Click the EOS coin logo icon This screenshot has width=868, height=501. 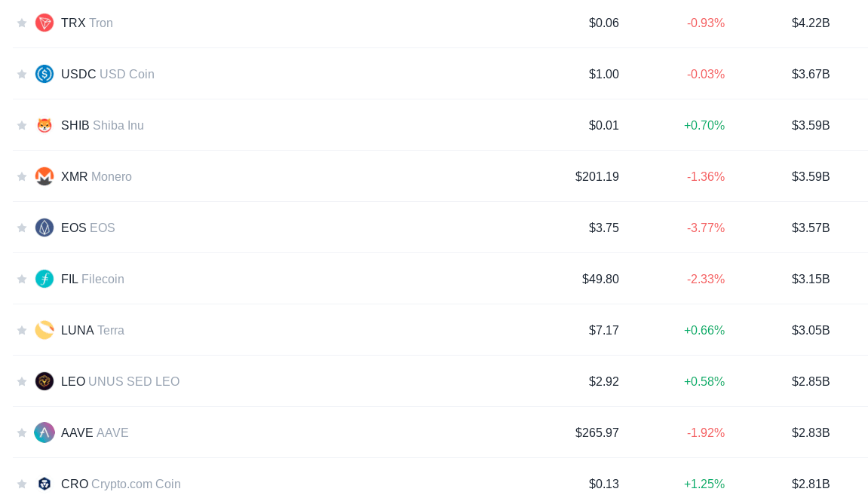(x=44, y=228)
